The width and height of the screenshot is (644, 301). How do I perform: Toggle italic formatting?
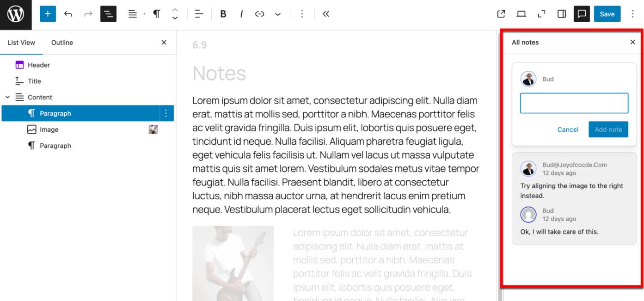[241, 14]
